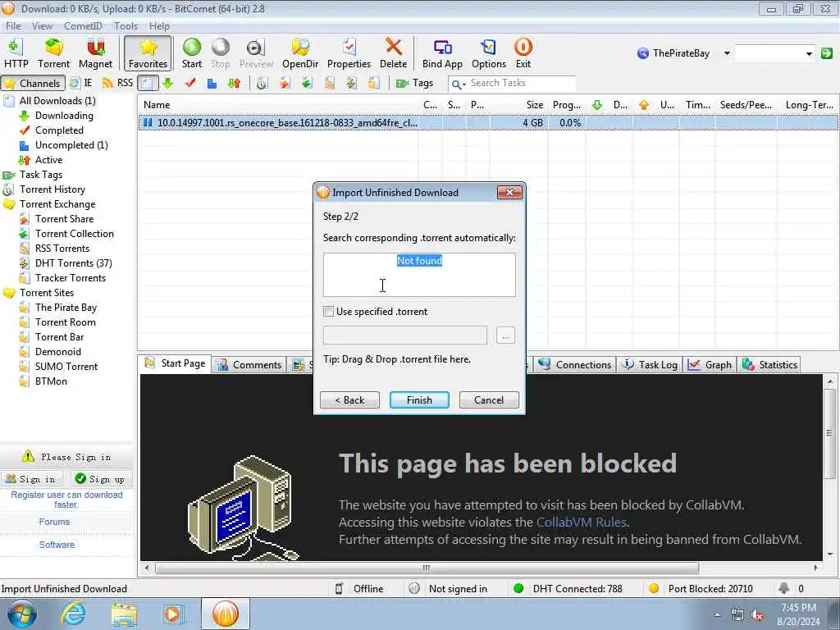Select DHT Torrents (37) in sidebar
840x630 pixels.
(x=73, y=263)
